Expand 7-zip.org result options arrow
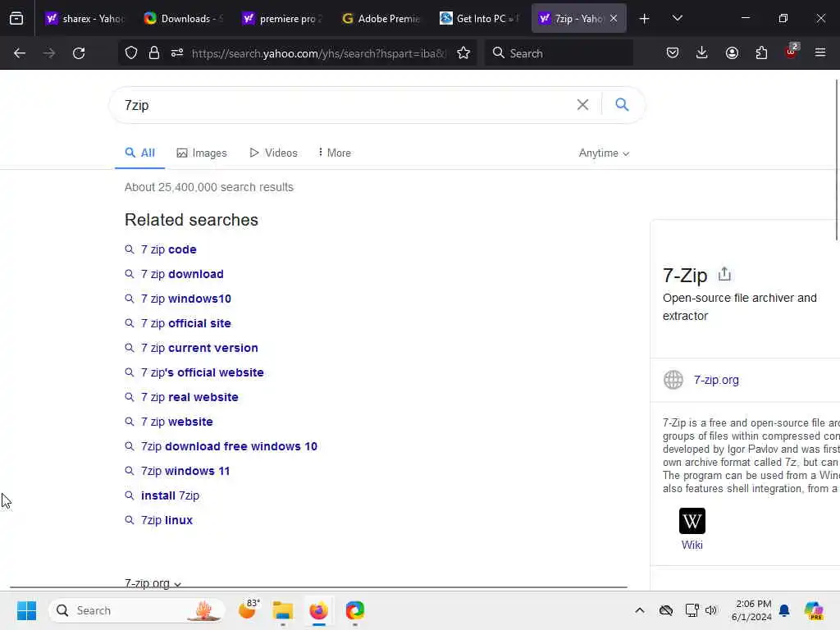The height and width of the screenshot is (630, 840). click(x=178, y=584)
